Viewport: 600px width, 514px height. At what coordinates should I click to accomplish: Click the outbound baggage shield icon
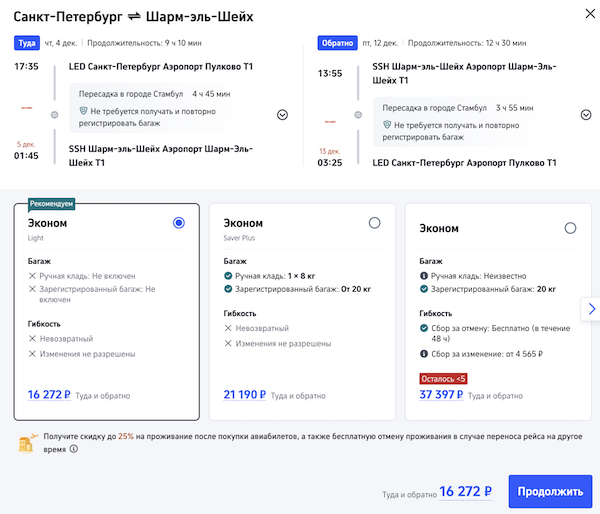pos(84,111)
